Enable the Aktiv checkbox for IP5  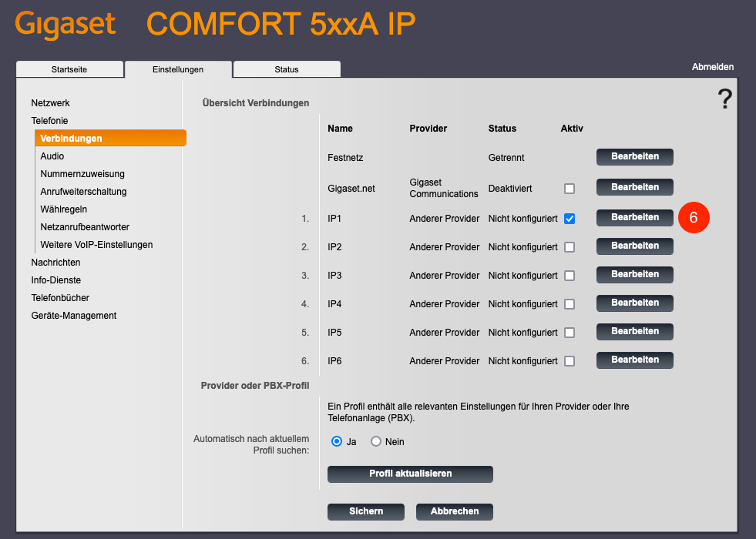[x=570, y=333]
